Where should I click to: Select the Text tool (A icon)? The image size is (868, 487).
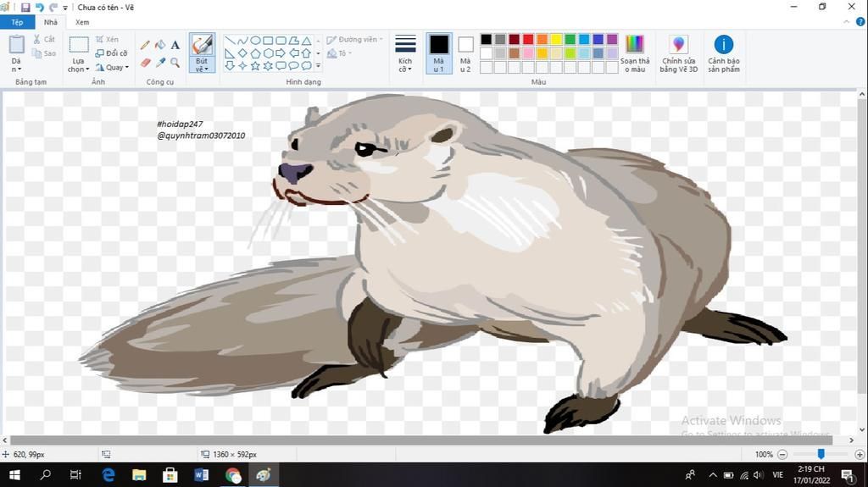point(175,46)
